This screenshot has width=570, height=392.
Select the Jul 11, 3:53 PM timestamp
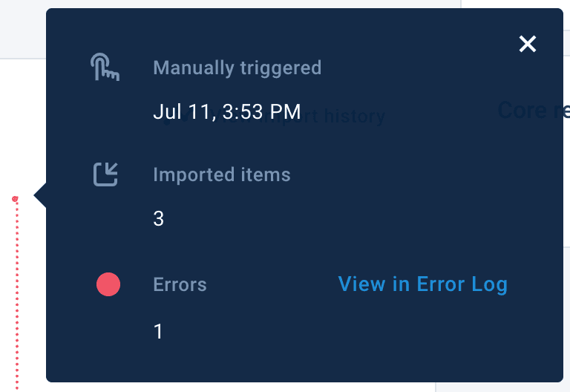point(226,112)
